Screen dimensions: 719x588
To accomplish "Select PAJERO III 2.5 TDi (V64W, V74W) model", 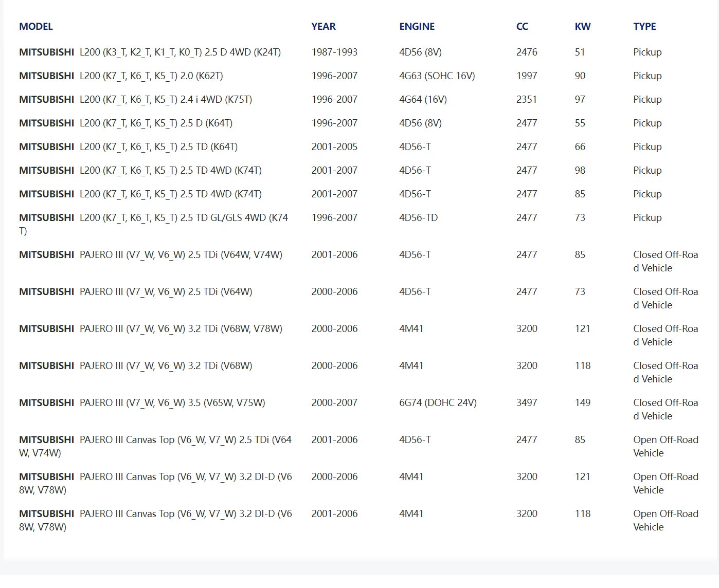I will (151, 254).
